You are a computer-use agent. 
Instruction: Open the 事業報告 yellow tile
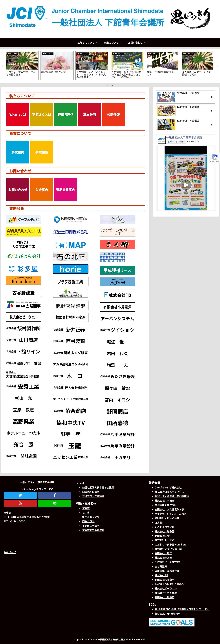pos(42,152)
